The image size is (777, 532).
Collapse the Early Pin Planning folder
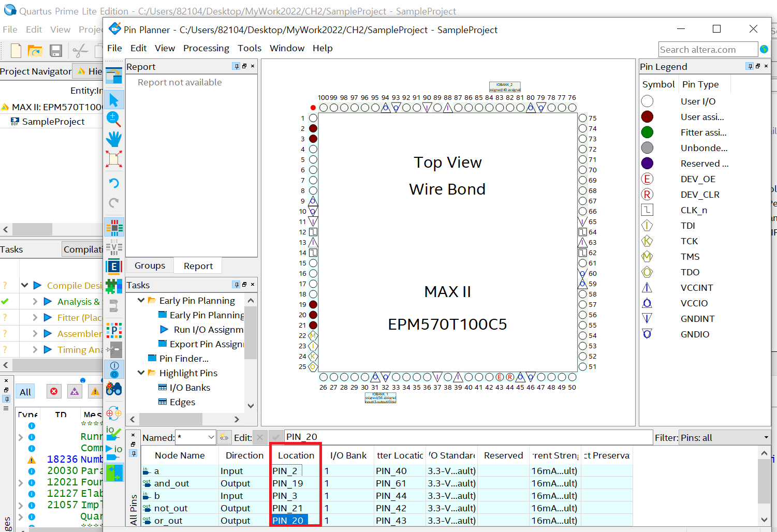(x=141, y=300)
